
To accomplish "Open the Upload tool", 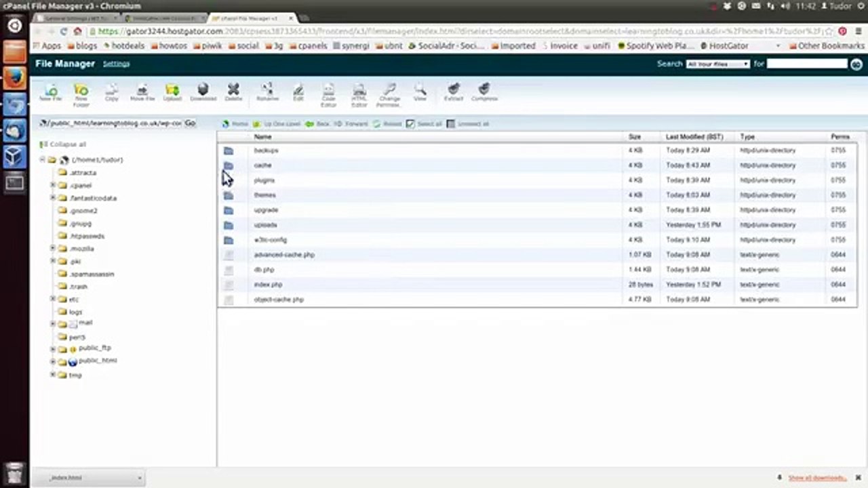I will (172, 92).
